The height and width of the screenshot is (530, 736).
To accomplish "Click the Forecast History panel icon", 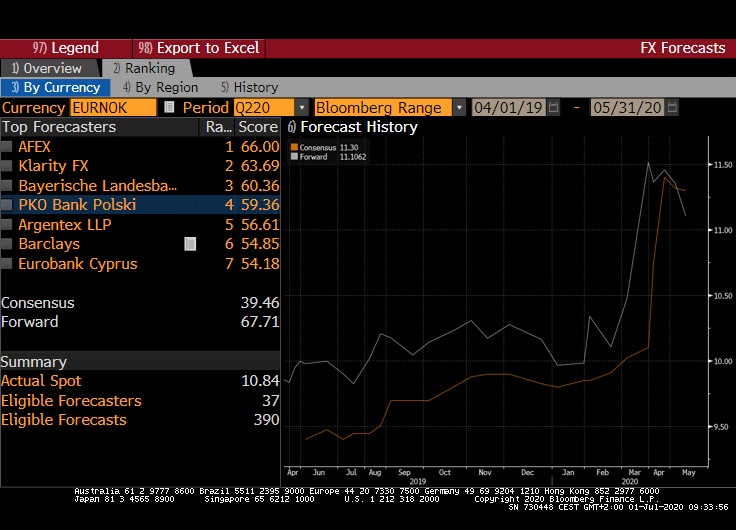I will (292, 127).
